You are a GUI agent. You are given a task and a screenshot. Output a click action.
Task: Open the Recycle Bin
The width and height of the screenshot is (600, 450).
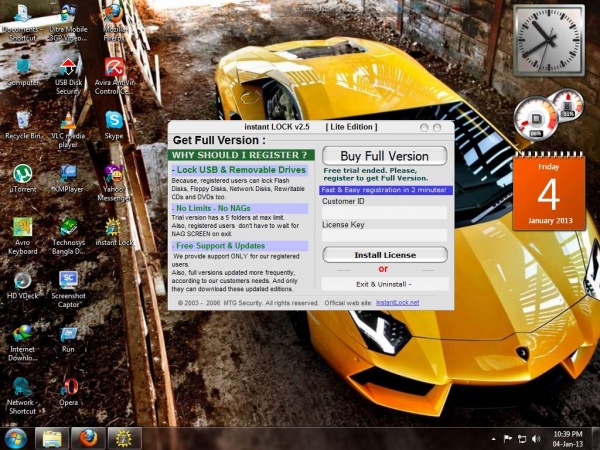tap(22, 121)
